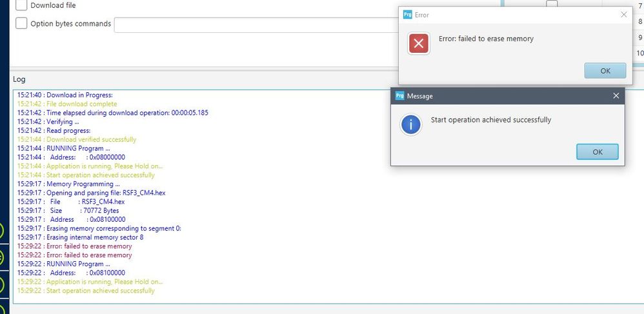Click the Prg logo in Message dialog title

point(399,96)
